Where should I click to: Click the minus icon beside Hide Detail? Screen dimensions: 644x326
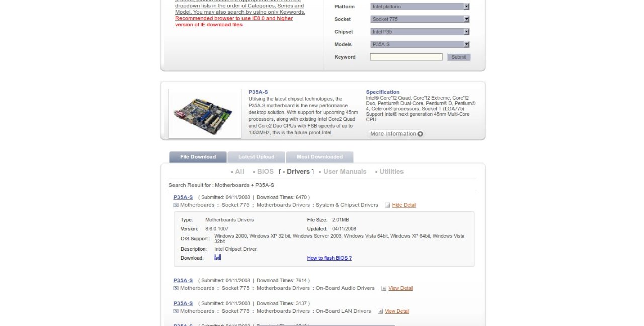[x=387, y=205]
